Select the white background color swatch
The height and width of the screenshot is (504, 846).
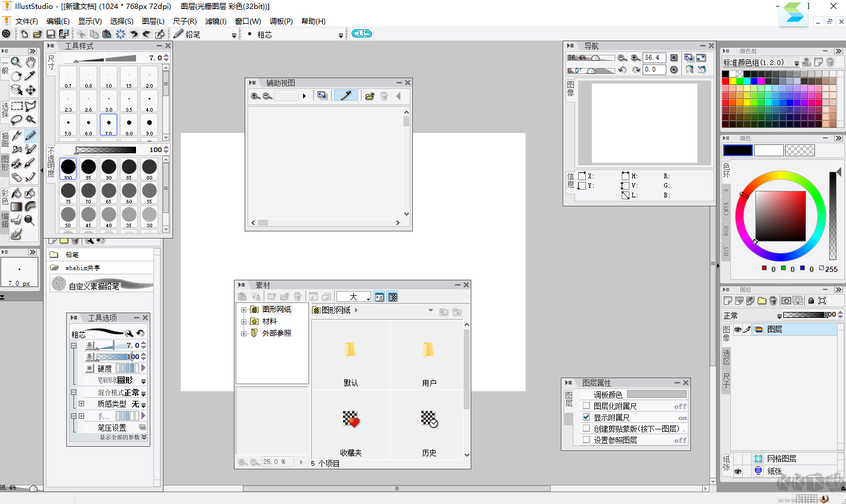click(768, 150)
